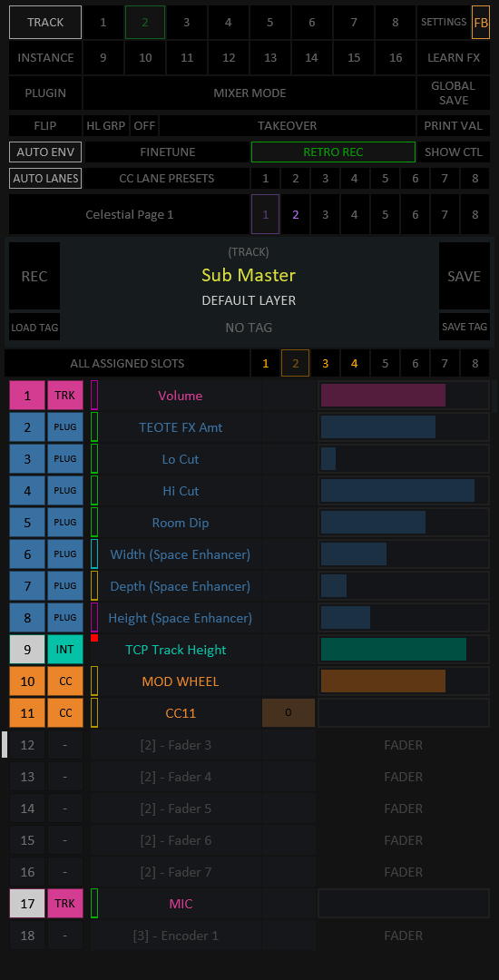
Task: Click green color marker on Hi Cut row
Action: [x=94, y=491]
